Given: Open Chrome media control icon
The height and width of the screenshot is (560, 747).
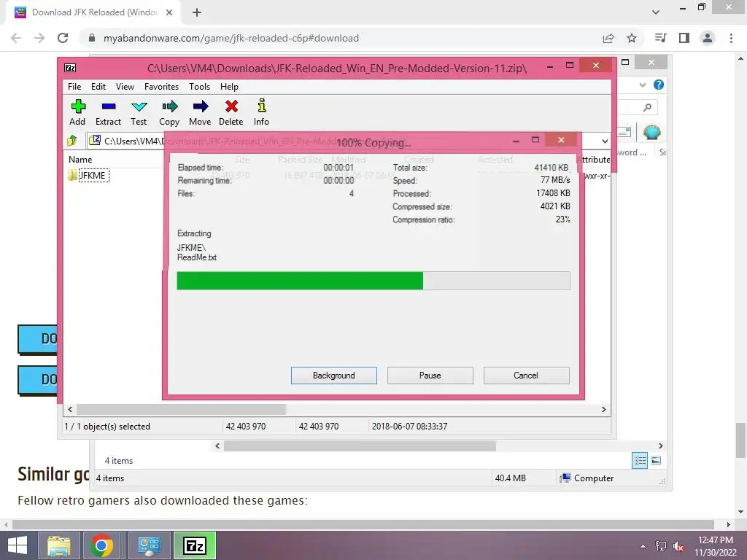Looking at the screenshot, I should click(660, 38).
